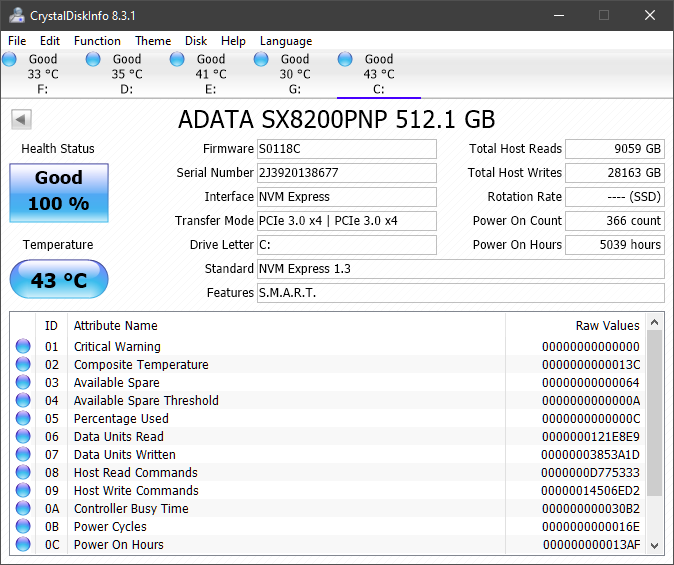674x565 pixels.
Task: Click the attribute list scrollbar thumb
Action: click(x=655, y=413)
